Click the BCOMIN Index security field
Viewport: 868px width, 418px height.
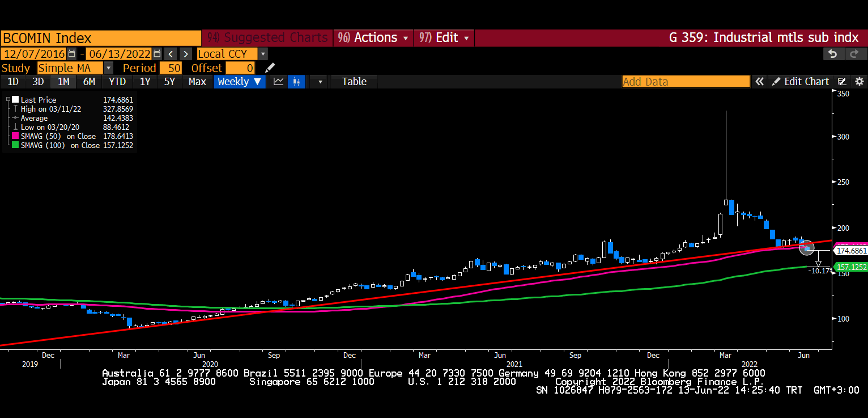pyautogui.click(x=101, y=38)
